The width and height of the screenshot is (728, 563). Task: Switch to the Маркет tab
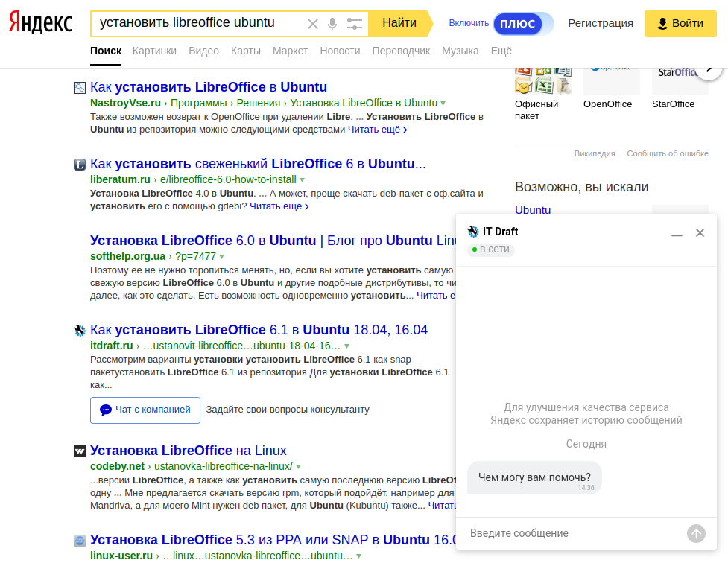290,51
